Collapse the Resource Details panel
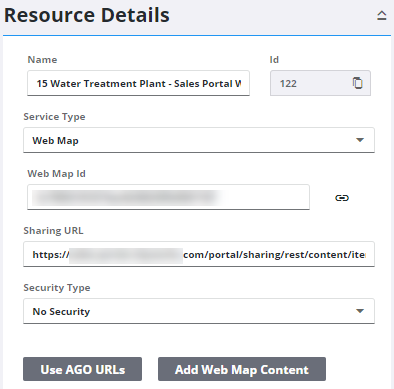The height and width of the screenshot is (389, 394). [x=382, y=15]
